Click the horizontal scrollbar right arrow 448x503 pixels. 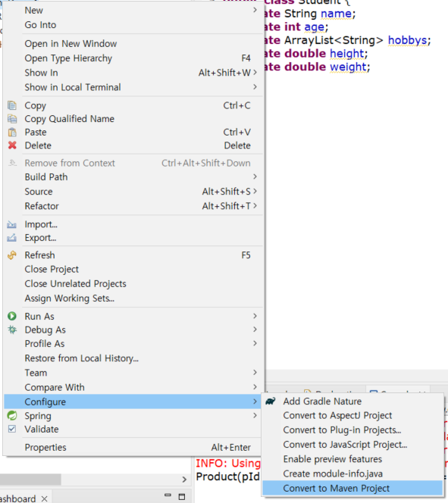point(184,480)
